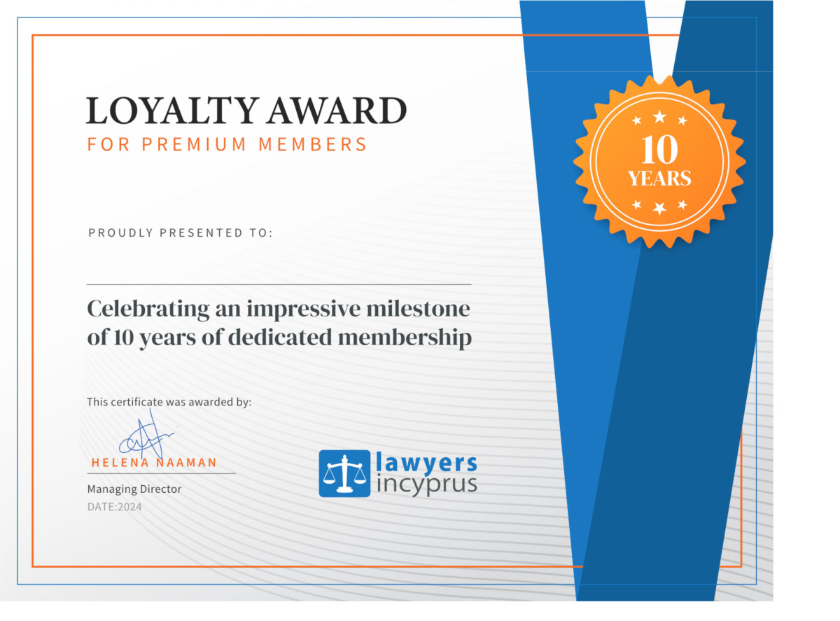Viewport: 840px width, 621px height.
Task: Click the recipient name line
Action: [x=279, y=284]
